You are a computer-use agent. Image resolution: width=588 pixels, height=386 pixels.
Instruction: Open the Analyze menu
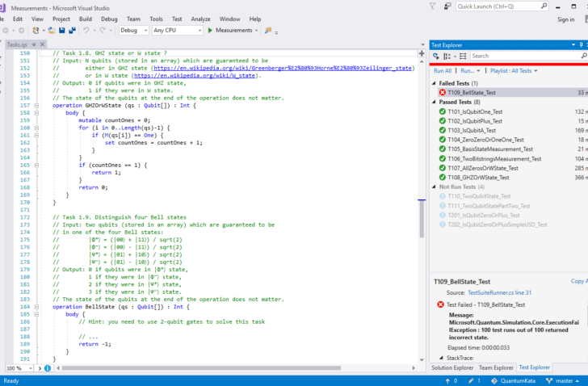200,19
